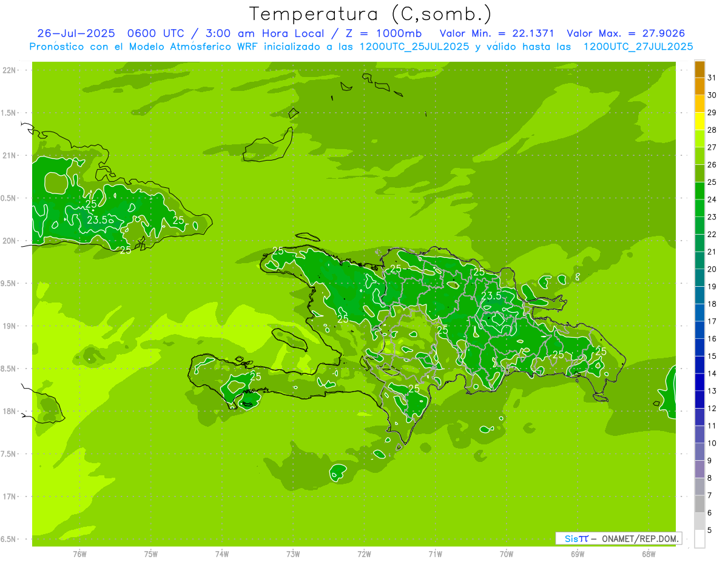
Task: Click the color bar segment between 29 and 30
Action: 699,104
